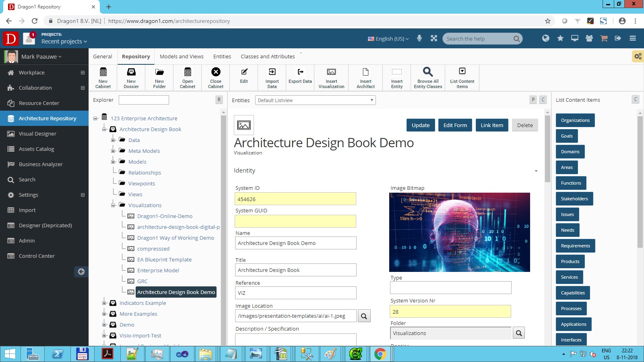Expand the Data folder node

pos(113,140)
